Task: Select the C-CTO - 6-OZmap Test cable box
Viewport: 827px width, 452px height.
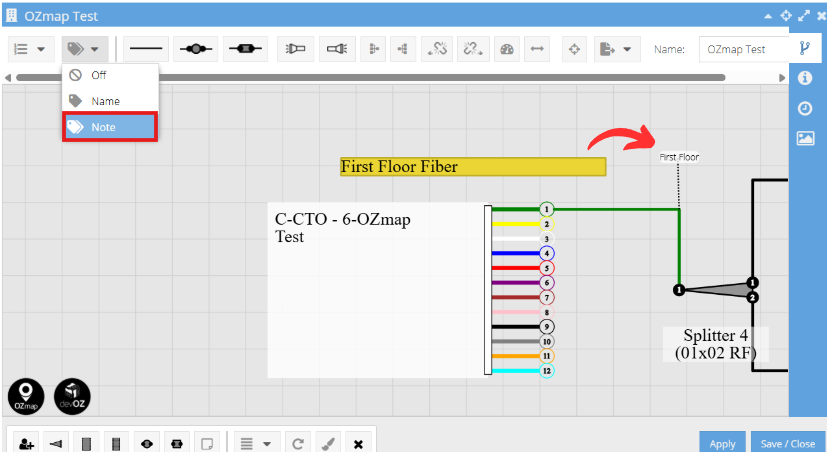Action: click(376, 290)
